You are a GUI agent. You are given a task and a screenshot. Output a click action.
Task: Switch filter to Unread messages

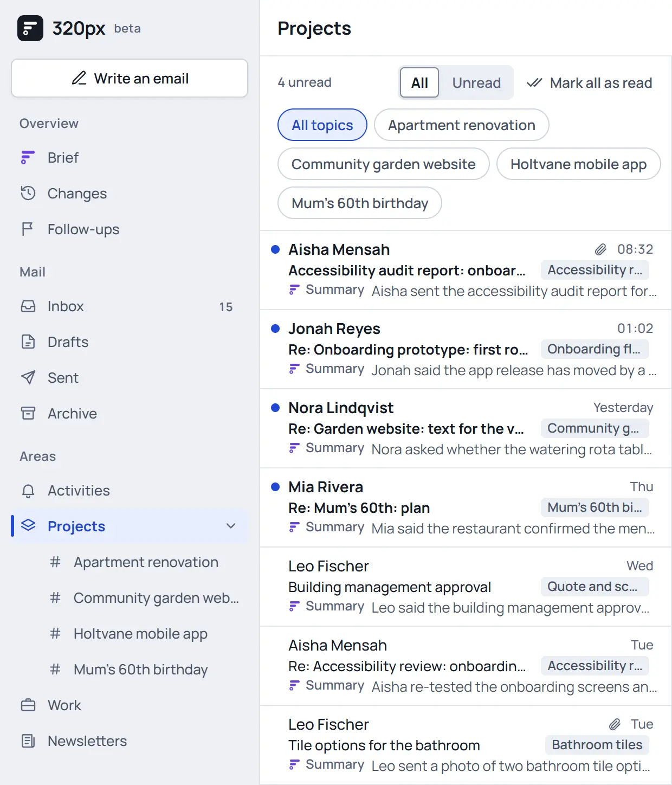click(476, 82)
